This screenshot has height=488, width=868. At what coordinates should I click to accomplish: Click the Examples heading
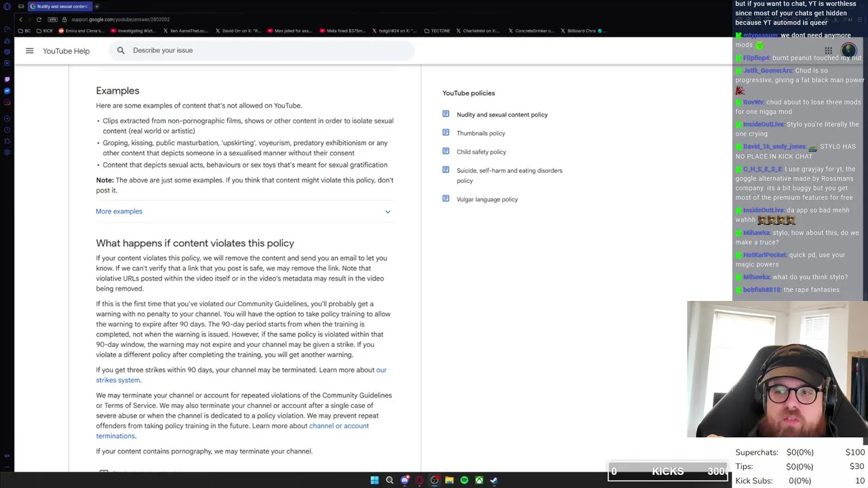117,91
